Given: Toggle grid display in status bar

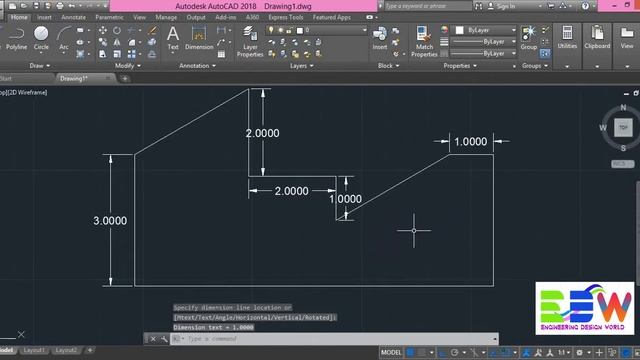Looking at the screenshot, I should point(411,352).
